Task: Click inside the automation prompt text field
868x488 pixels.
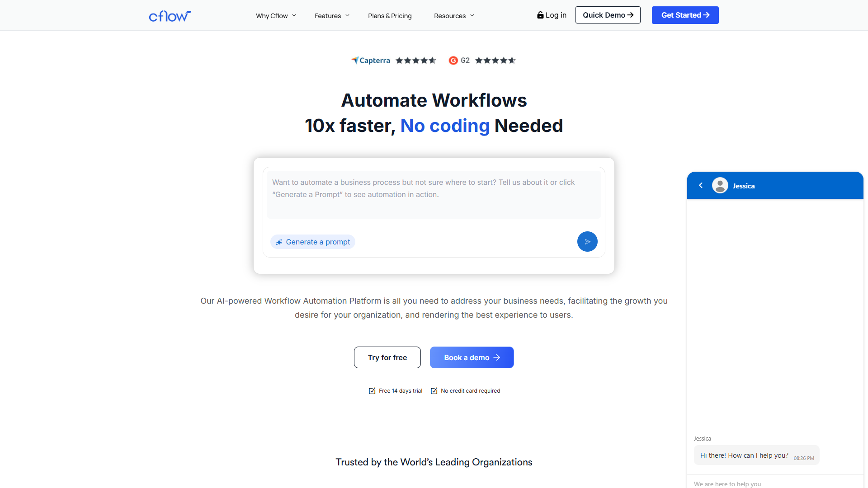Action: [x=434, y=194]
